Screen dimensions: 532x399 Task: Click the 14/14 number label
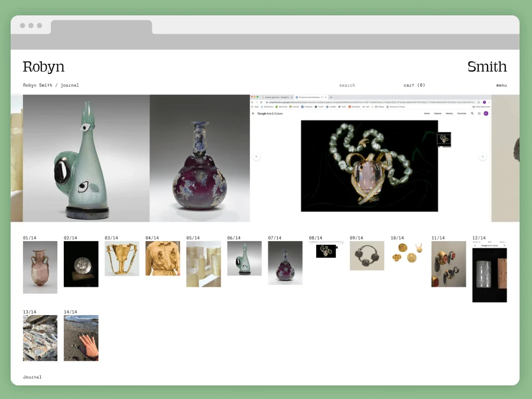point(70,312)
